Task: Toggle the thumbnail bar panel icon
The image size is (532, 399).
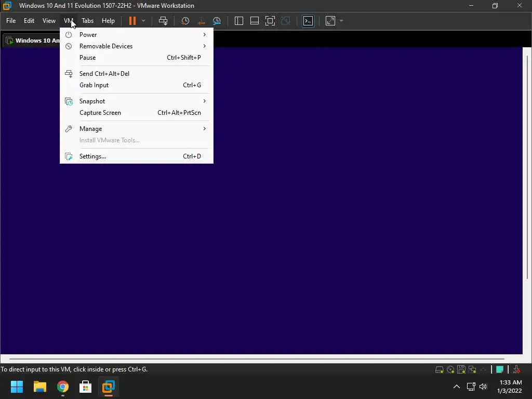Action: click(x=255, y=21)
